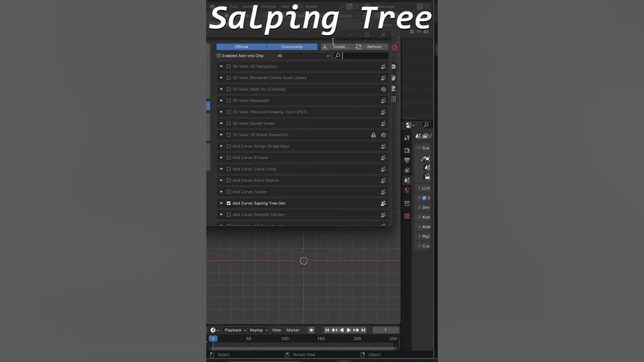This screenshot has height=362, width=644.
Task: Expand the Sapling Tree Gen add-on details
Action: tap(221, 203)
